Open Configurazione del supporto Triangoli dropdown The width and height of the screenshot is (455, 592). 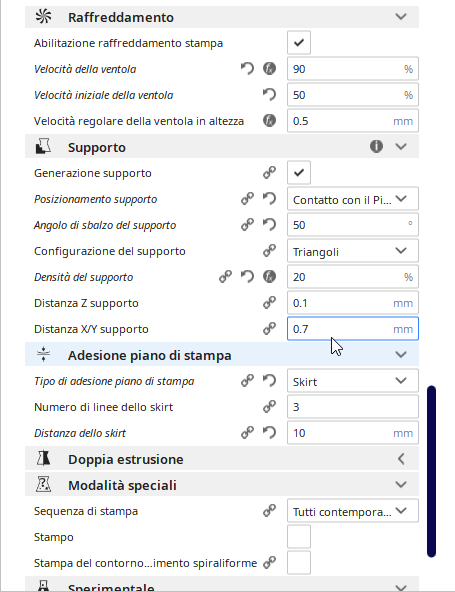tap(353, 251)
